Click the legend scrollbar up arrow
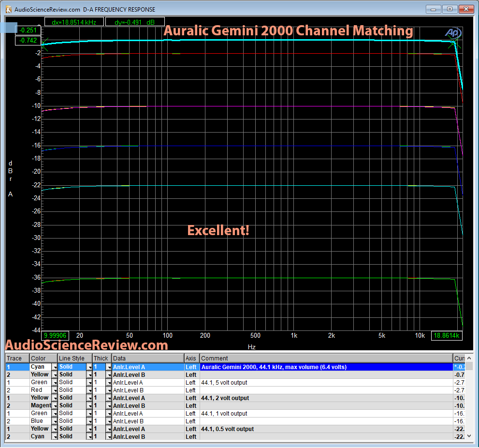 coord(469,358)
